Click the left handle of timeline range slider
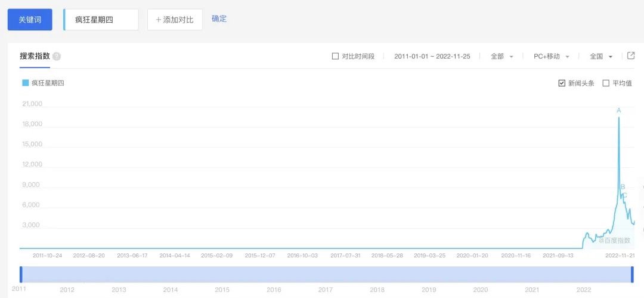This screenshot has height=298, width=644. click(x=21, y=275)
